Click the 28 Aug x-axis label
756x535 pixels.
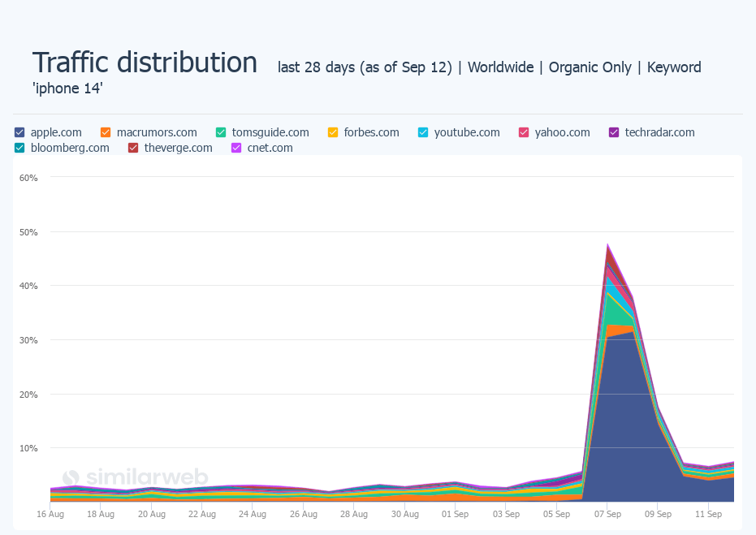click(x=354, y=514)
